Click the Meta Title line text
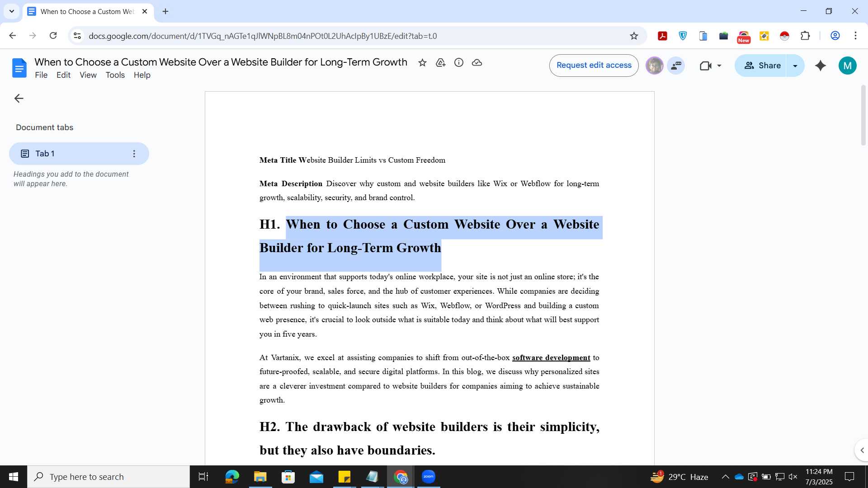This screenshot has width=868, height=488. pos(352,160)
